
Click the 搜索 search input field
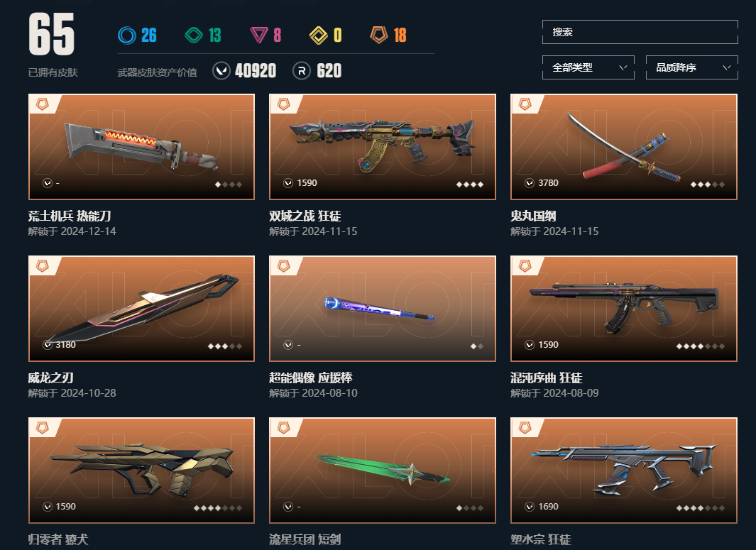(x=640, y=32)
